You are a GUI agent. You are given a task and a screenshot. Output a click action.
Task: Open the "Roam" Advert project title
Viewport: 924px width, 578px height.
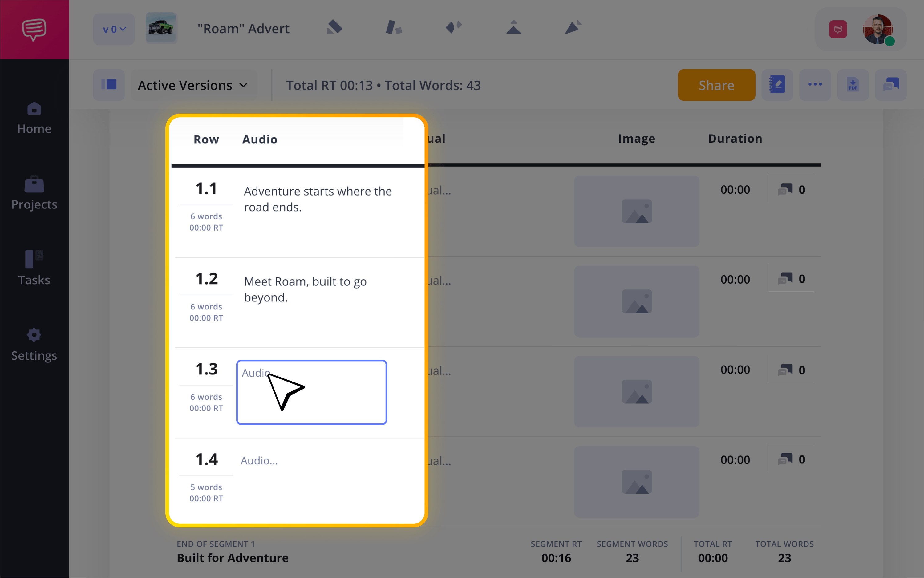pos(243,29)
